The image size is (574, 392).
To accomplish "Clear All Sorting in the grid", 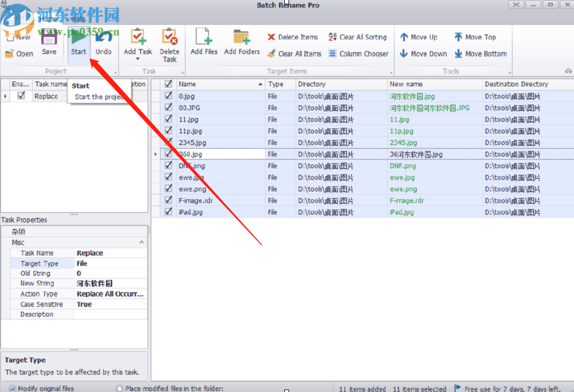I will [x=357, y=37].
